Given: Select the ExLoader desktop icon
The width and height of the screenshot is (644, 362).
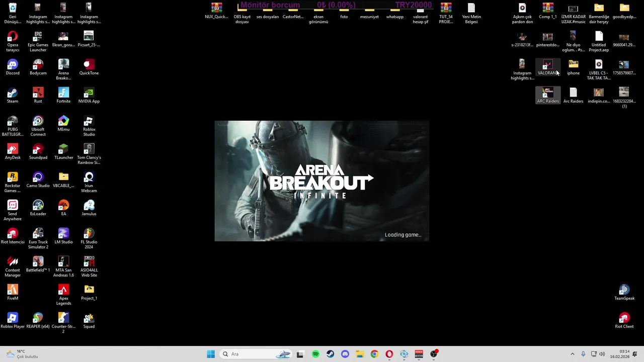Looking at the screenshot, I should tap(38, 208).
